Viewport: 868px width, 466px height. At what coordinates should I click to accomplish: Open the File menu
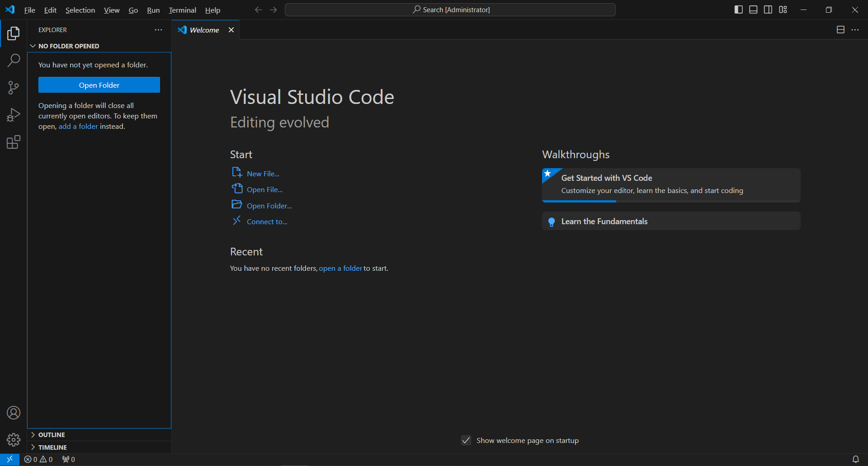click(x=29, y=10)
